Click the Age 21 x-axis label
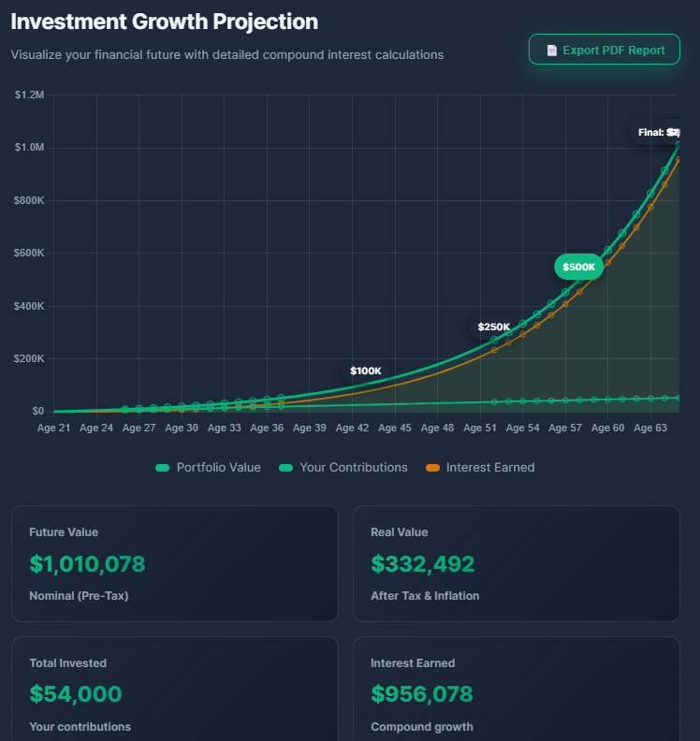This screenshot has height=741, width=700. (54, 428)
